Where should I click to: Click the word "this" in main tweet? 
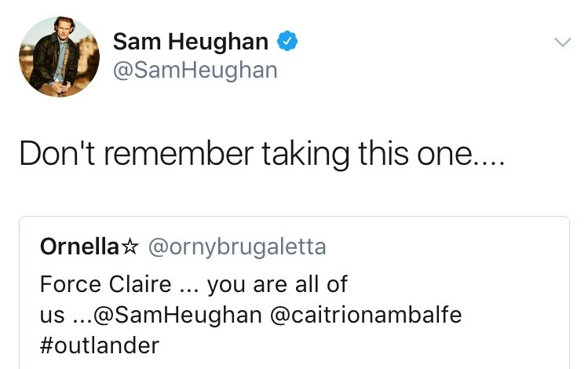point(383,153)
